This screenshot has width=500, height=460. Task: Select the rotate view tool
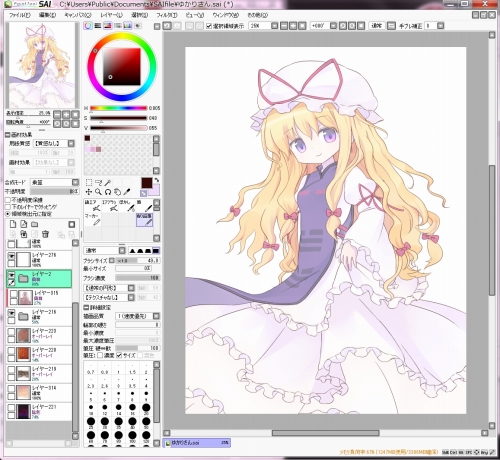tap(108, 192)
